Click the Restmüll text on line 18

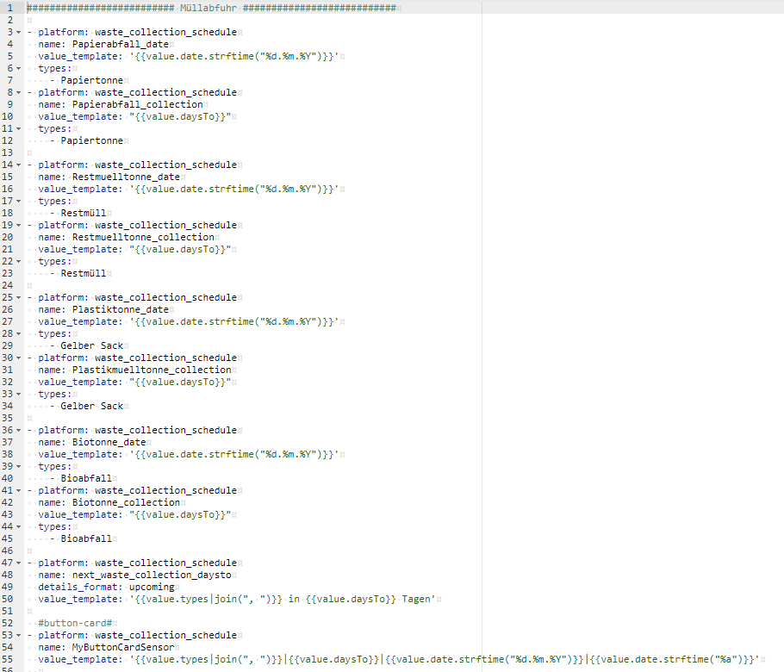[x=82, y=212]
